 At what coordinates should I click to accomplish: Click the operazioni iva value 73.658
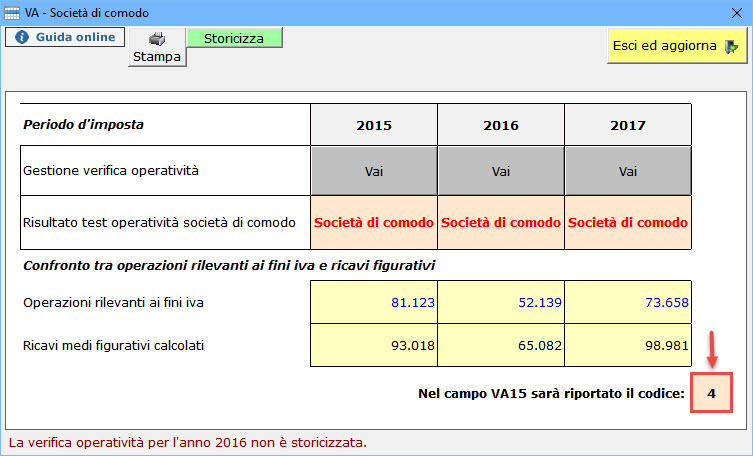(x=628, y=302)
